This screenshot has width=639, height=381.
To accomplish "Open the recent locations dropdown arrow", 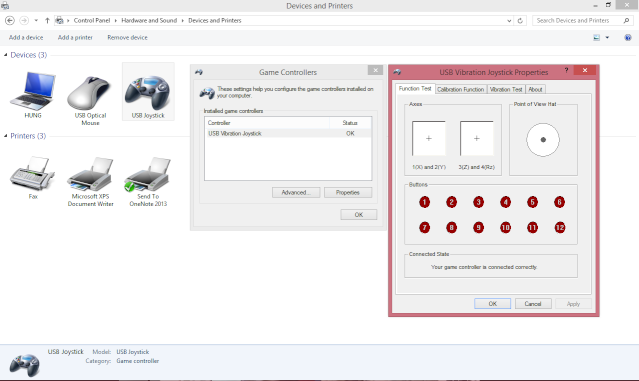I will click(36, 20).
